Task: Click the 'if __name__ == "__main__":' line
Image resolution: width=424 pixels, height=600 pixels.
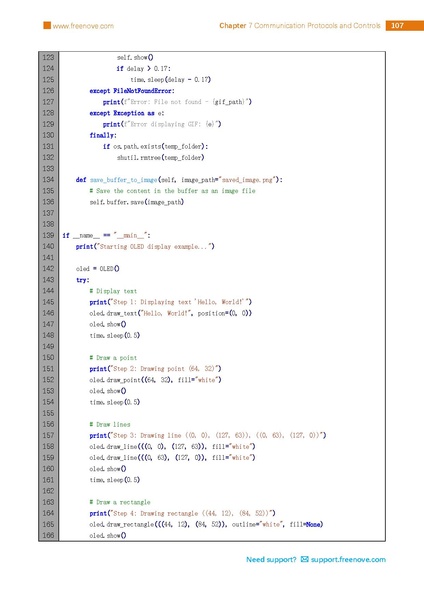Action: [106, 235]
